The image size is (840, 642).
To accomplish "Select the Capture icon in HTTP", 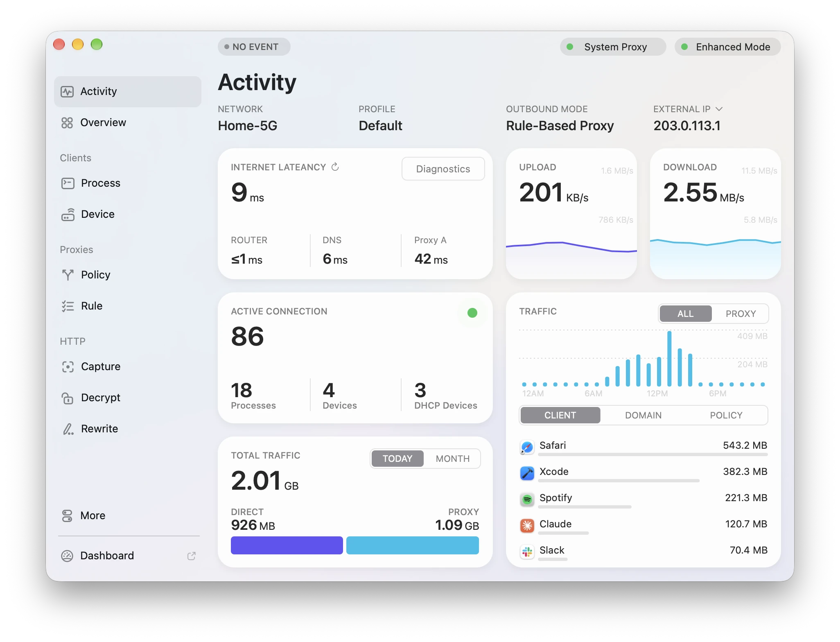I will coord(68,366).
